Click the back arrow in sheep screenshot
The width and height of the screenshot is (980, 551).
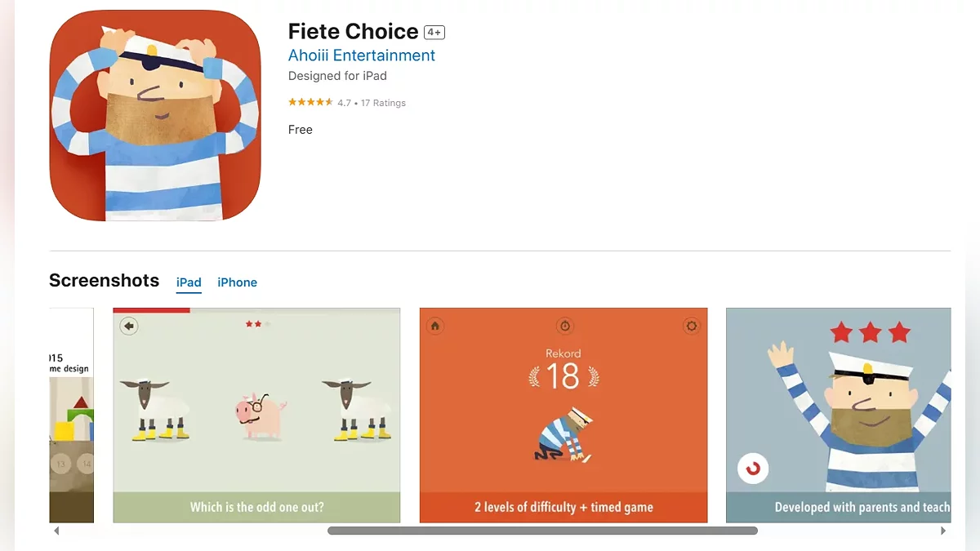129,327
